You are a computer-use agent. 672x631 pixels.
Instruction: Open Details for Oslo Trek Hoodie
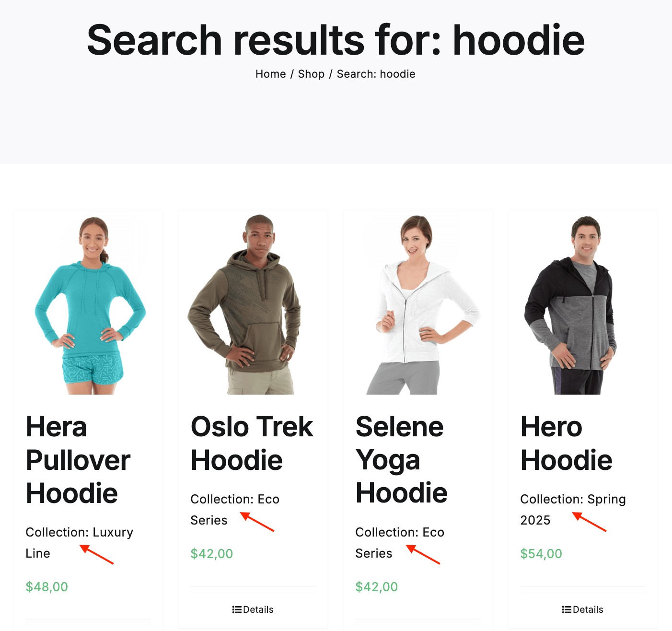[253, 609]
